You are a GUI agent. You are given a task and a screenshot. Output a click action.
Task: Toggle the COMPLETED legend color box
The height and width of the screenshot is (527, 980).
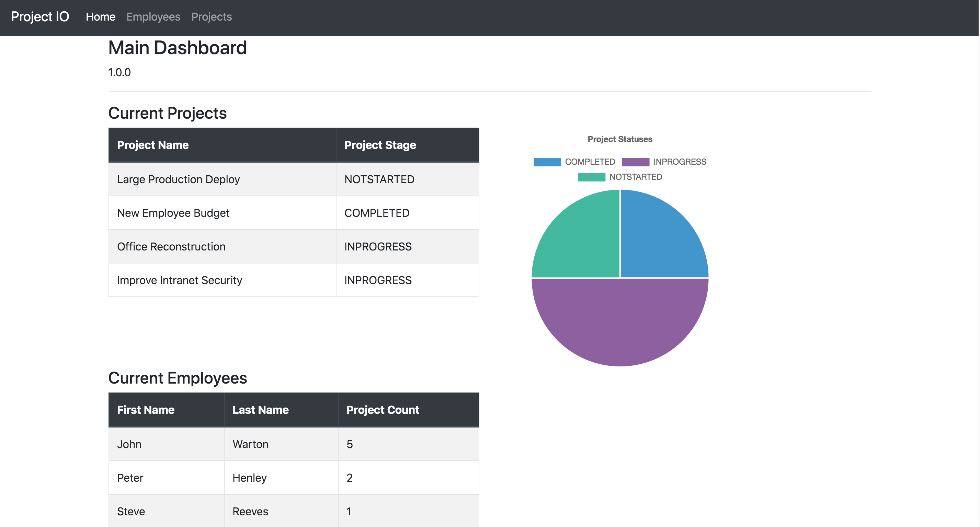coord(547,162)
